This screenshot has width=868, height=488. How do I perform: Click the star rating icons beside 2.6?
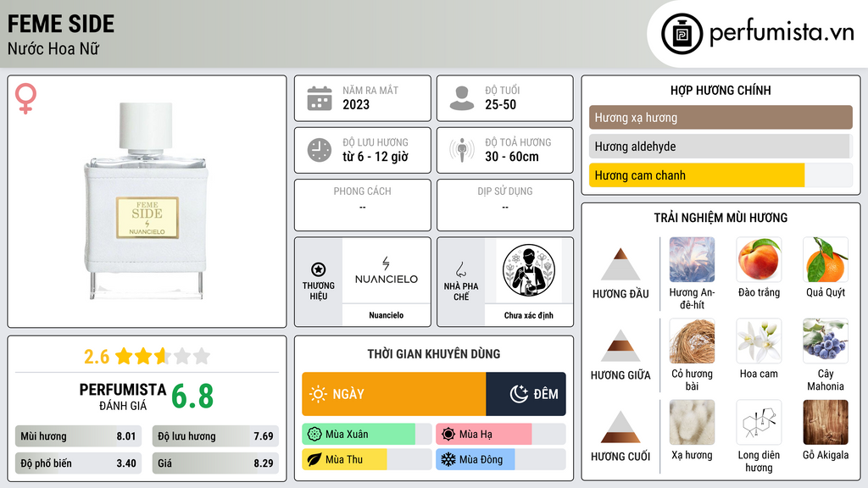[163, 356]
